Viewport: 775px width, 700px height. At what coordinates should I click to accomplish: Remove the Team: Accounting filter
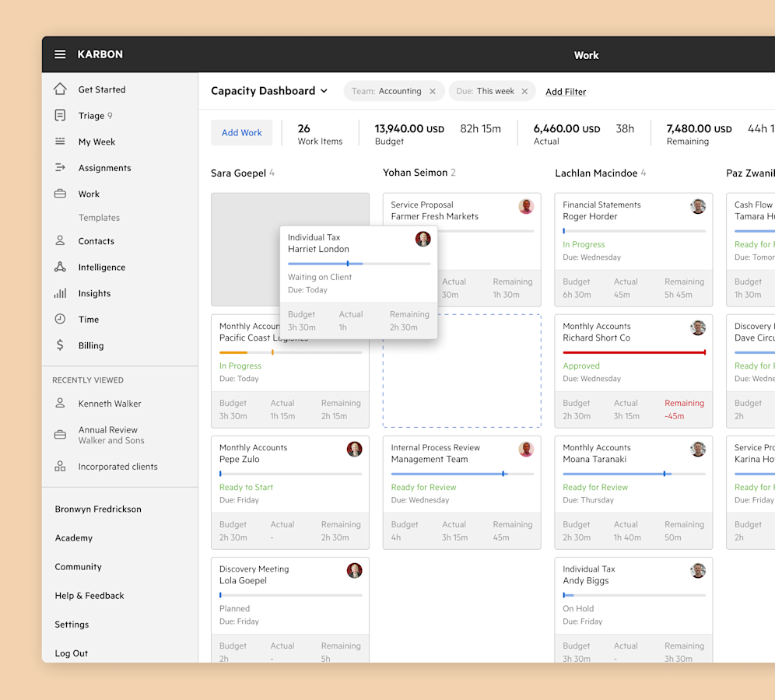click(433, 91)
